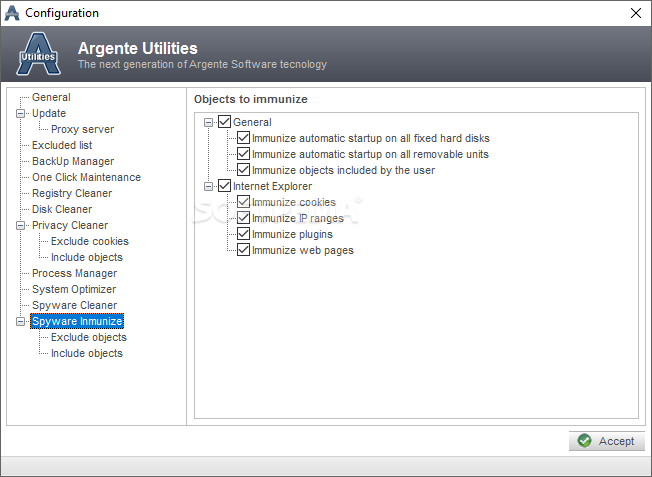Click the small Argente icon in the title bar
The height and width of the screenshot is (477, 652).
pyautogui.click(x=12, y=13)
